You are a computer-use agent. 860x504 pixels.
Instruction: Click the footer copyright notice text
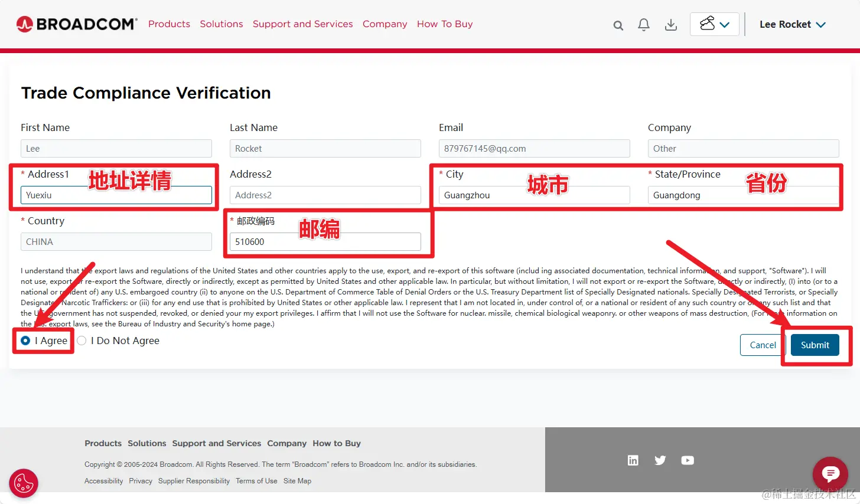click(x=281, y=464)
